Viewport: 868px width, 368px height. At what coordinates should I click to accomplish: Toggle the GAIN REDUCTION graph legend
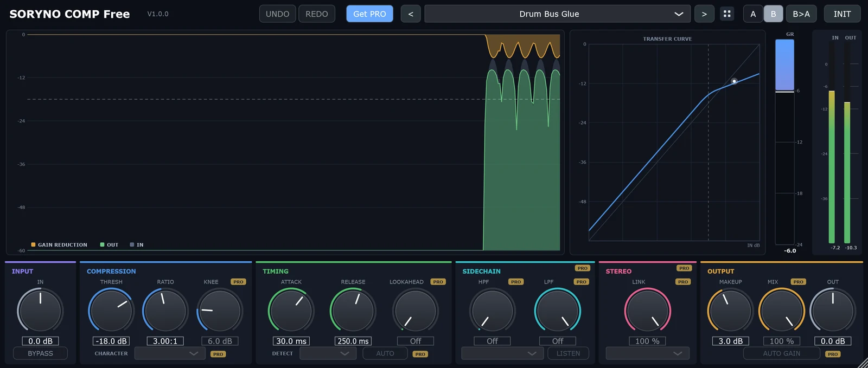(x=59, y=245)
